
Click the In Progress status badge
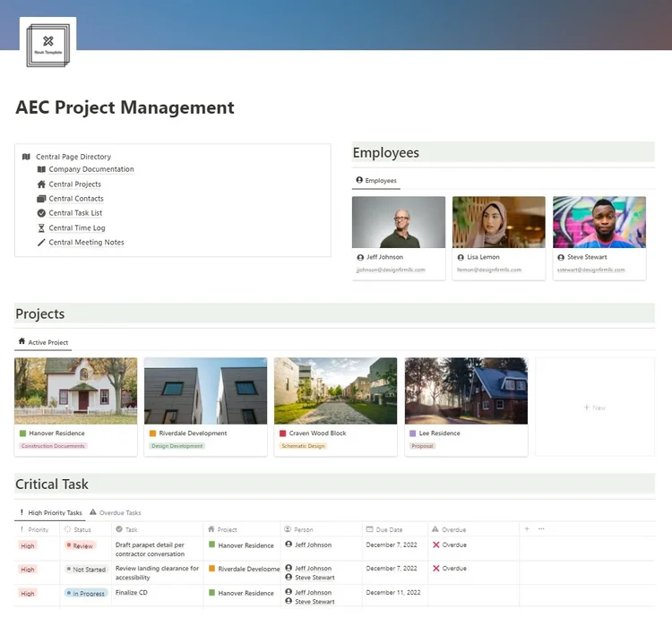[86, 594]
